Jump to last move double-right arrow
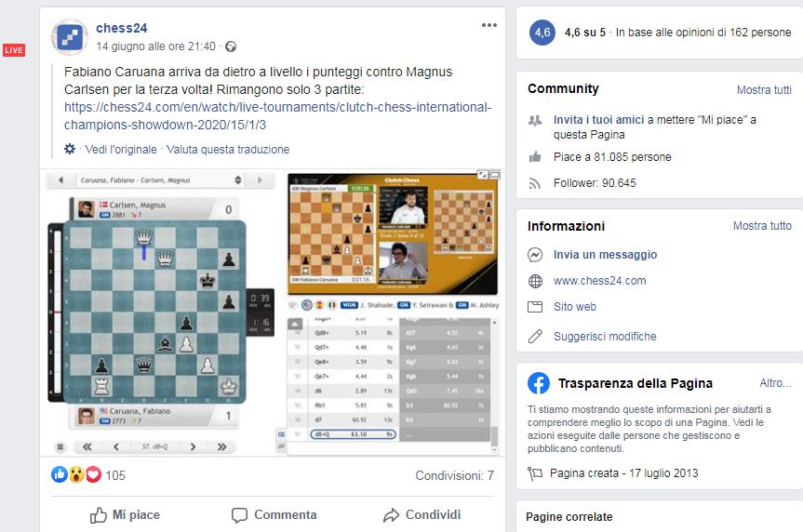 coord(221,447)
